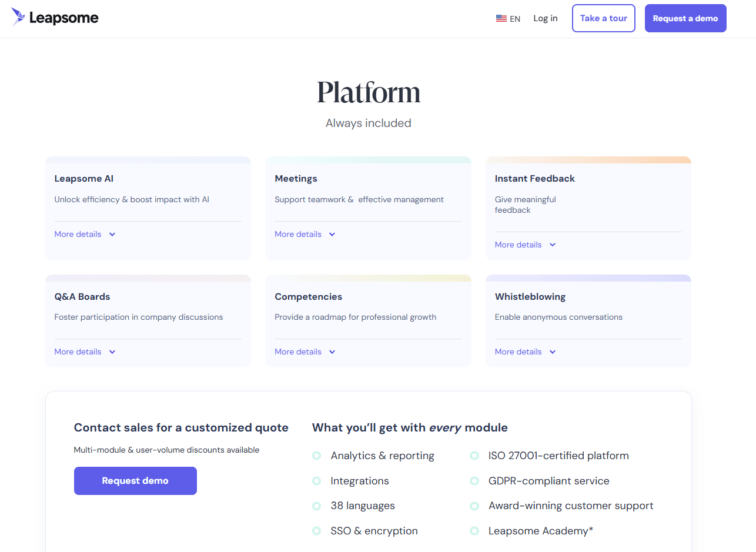Click the Integrations text
This screenshot has height=552, width=756.
coord(360,481)
